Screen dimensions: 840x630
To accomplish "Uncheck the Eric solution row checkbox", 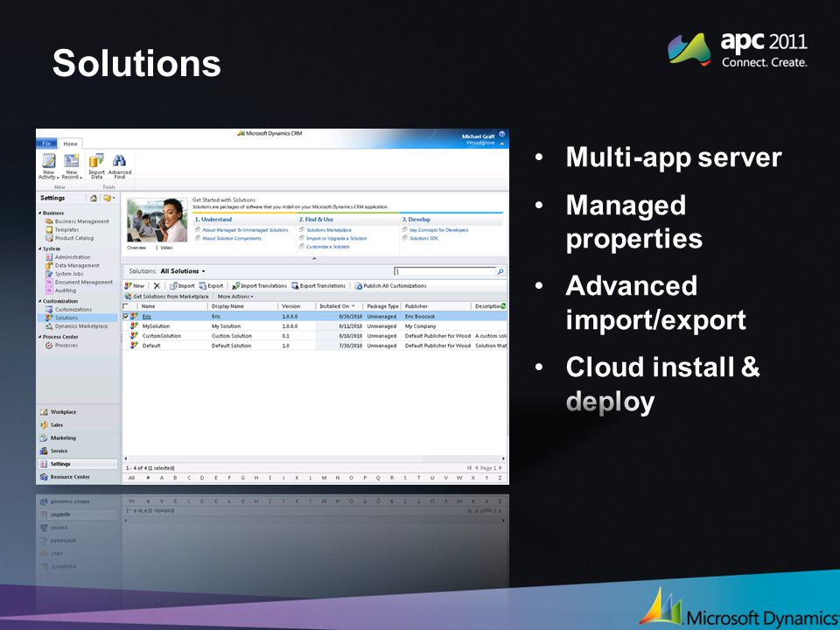I will point(126,317).
